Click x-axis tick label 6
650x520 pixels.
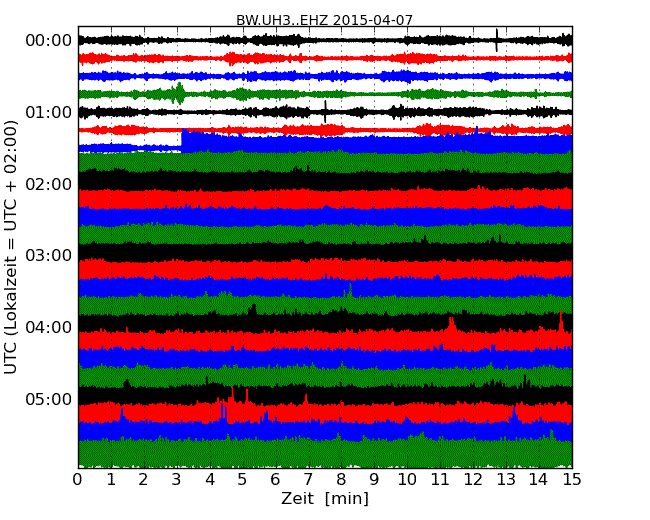275,480
